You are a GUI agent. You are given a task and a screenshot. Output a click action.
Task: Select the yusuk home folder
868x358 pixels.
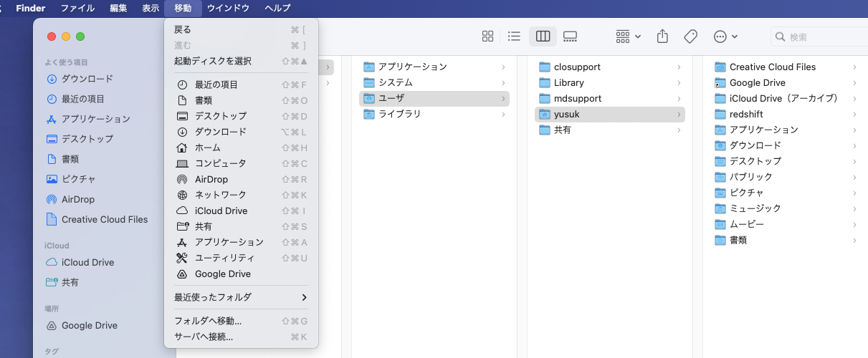(x=610, y=114)
